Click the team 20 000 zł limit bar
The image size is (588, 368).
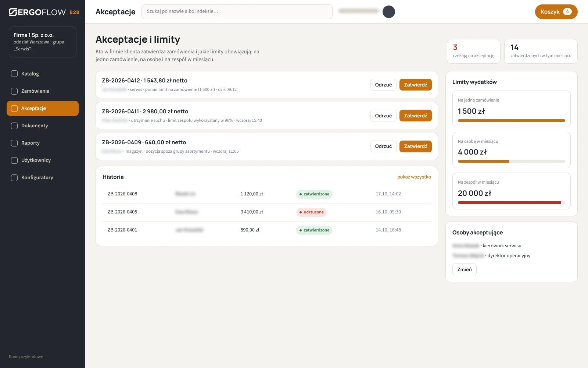coord(512,202)
